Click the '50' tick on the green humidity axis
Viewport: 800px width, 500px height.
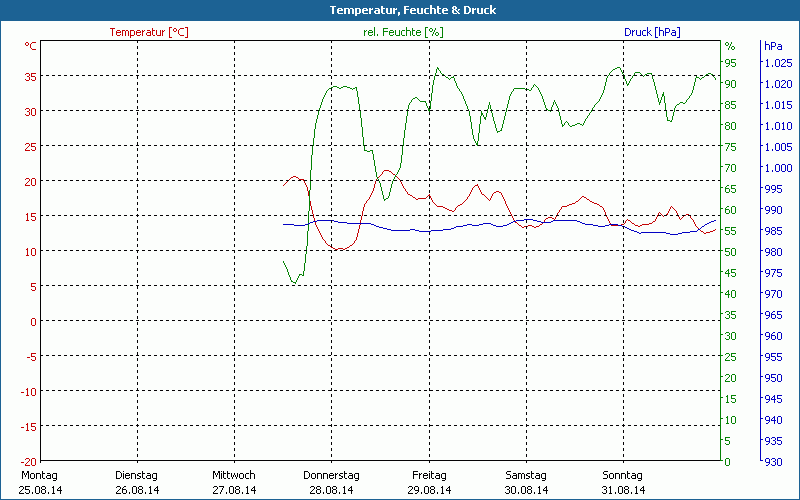[731, 252]
